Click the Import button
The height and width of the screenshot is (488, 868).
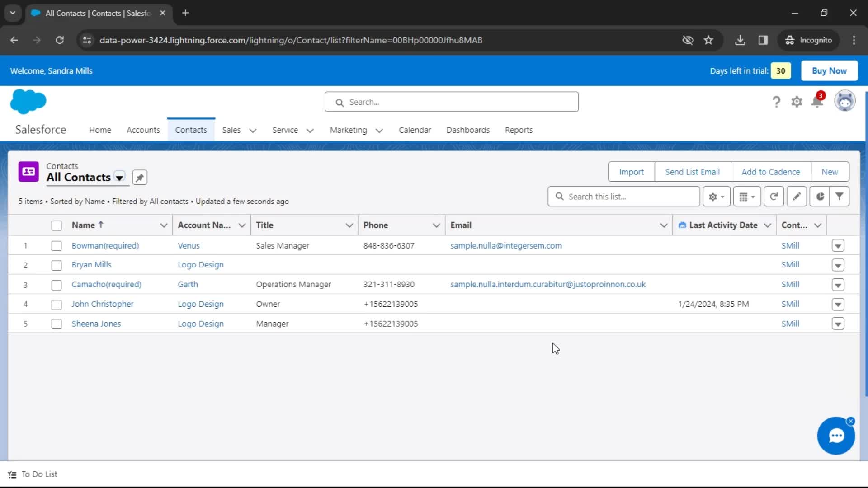point(631,172)
